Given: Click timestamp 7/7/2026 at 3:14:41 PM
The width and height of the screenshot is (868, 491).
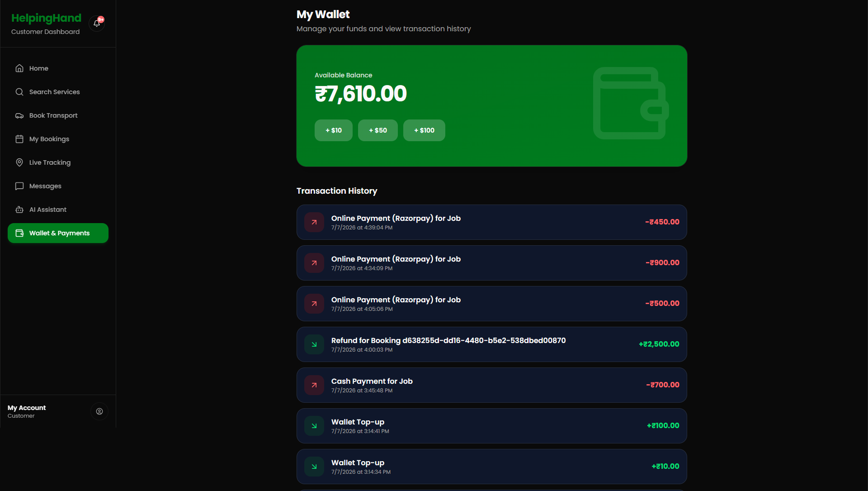Looking at the screenshot, I should click(x=360, y=431).
